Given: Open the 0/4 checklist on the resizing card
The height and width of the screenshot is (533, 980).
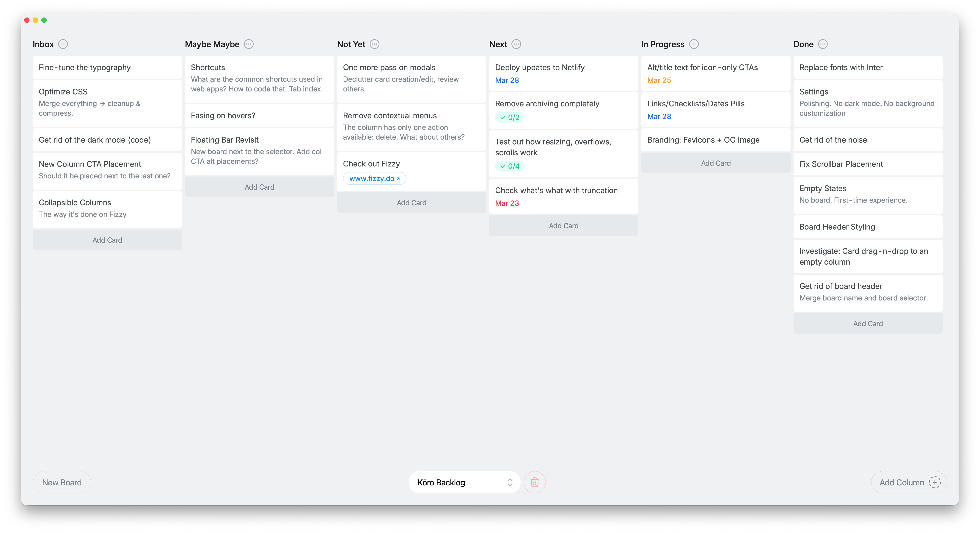Looking at the screenshot, I should 510,166.
